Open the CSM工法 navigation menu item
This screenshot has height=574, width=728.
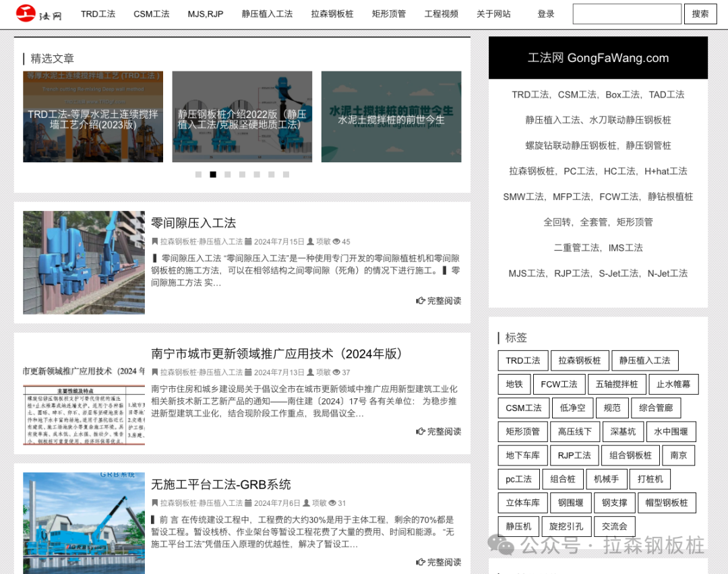152,14
